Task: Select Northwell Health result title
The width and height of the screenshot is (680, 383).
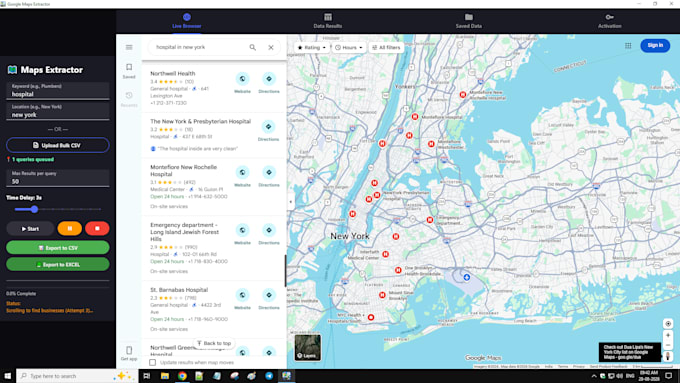Action: pyautogui.click(x=173, y=73)
